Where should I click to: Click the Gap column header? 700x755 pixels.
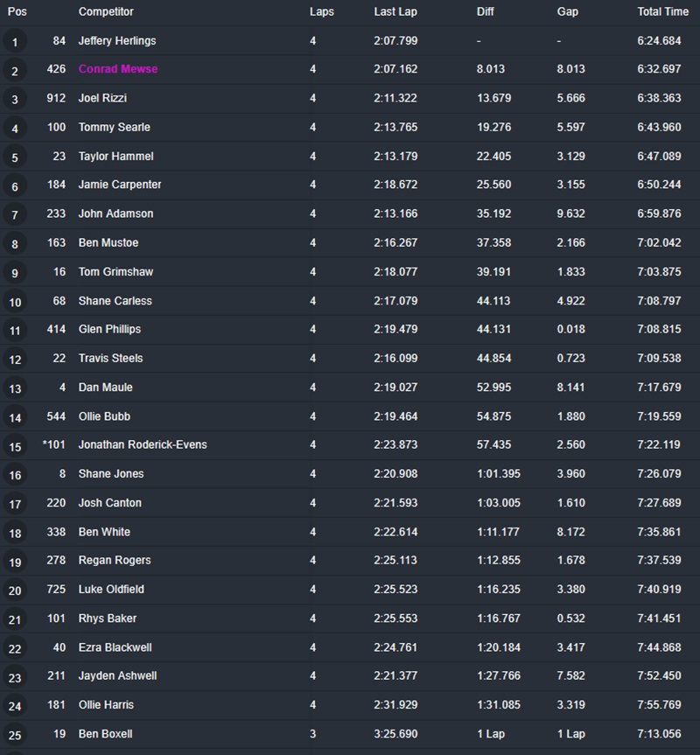[567, 12]
